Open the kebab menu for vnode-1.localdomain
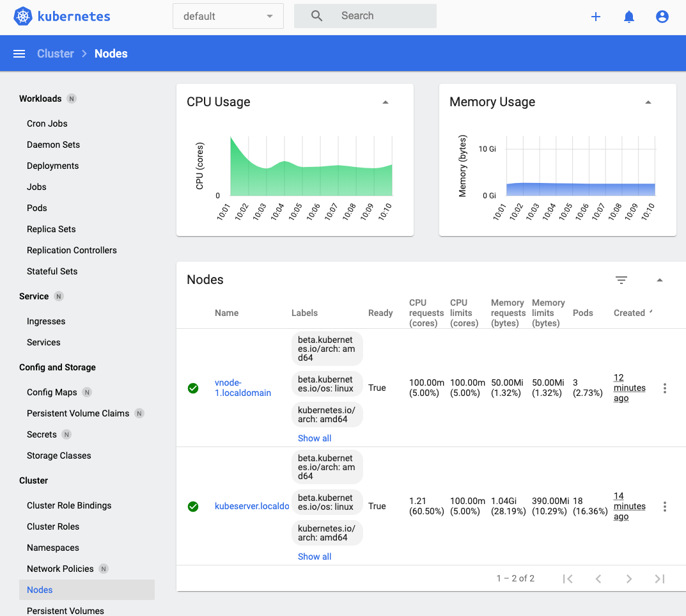Viewport: 686px width, 616px height. (x=664, y=388)
